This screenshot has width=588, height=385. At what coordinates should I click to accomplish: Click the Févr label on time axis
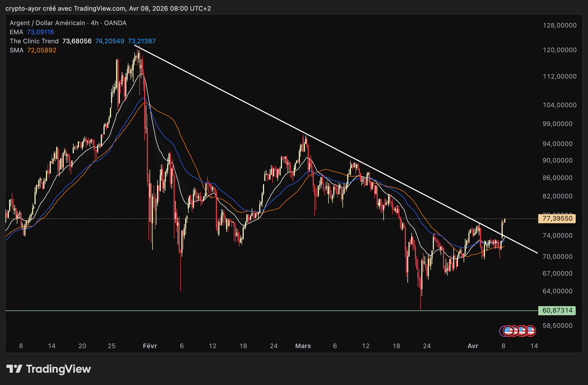point(150,346)
